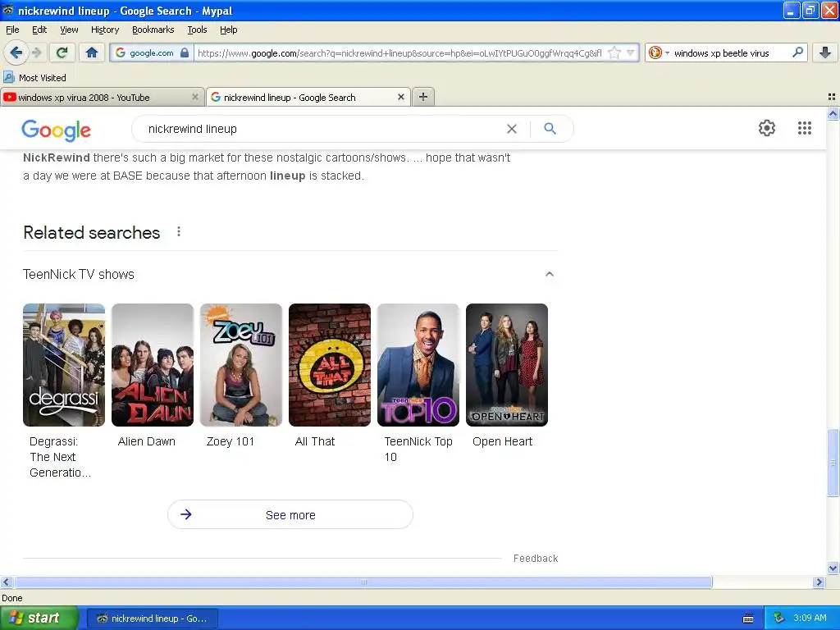
Task: Open the View menu
Action: [69, 30]
